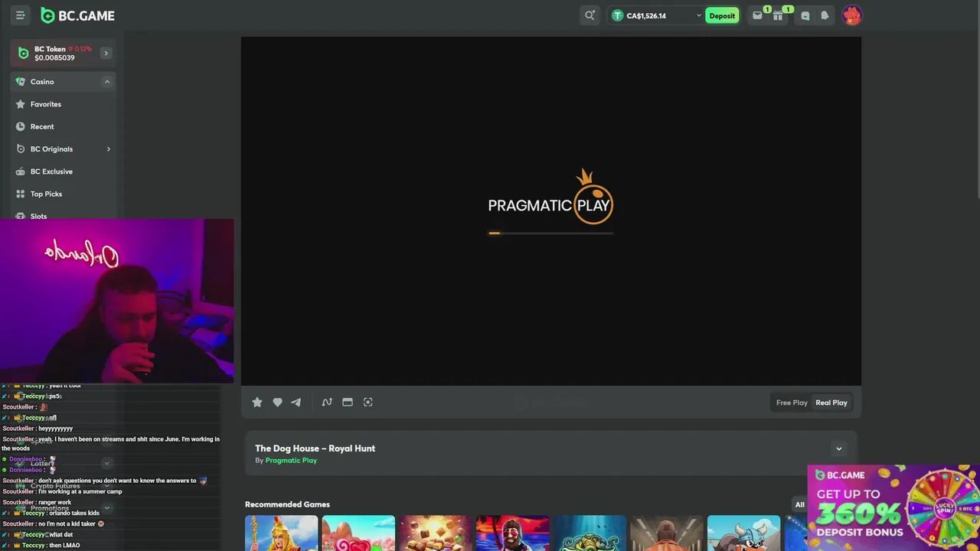Image resolution: width=980 pixels, height=551 pixels.
Task: Open the hamburger sidebar menu
Action: [21, 15]
